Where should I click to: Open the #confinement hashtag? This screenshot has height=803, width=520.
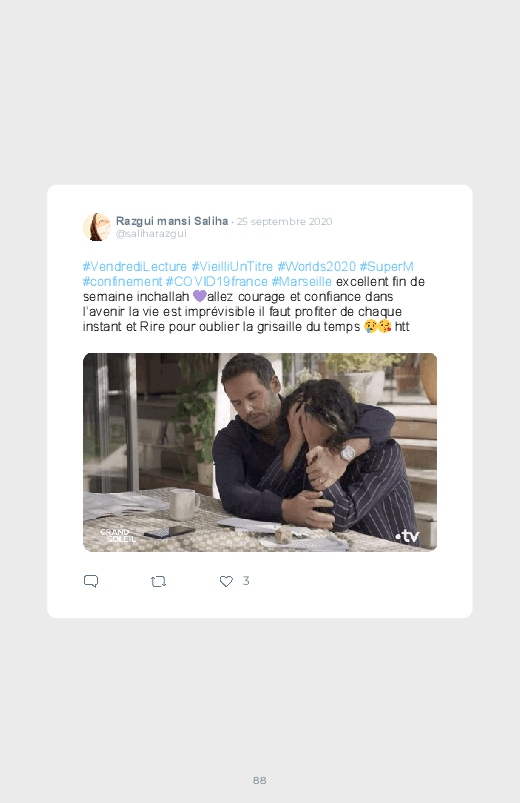(122, 282)
